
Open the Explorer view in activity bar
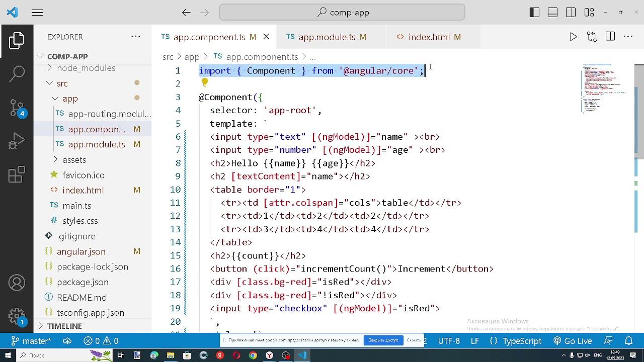tap(17, 41)
